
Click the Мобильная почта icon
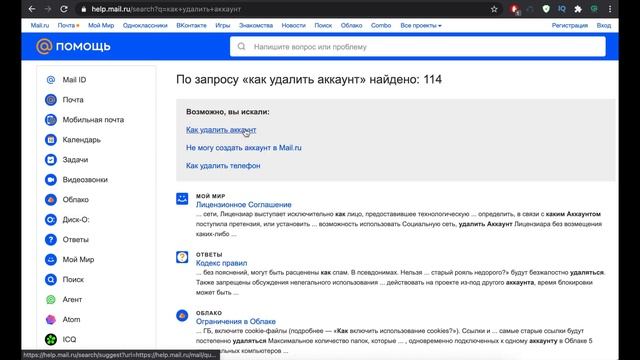pos(51,120)
